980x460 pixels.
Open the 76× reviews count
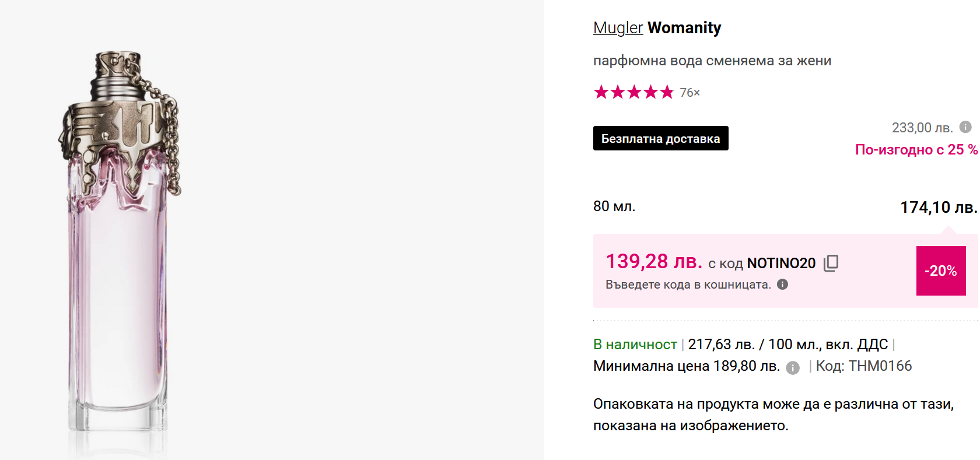(689, 93)
